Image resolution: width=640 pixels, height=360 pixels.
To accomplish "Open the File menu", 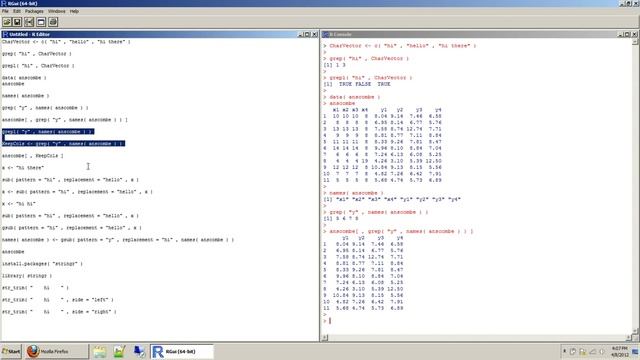I will click(5, 11).
